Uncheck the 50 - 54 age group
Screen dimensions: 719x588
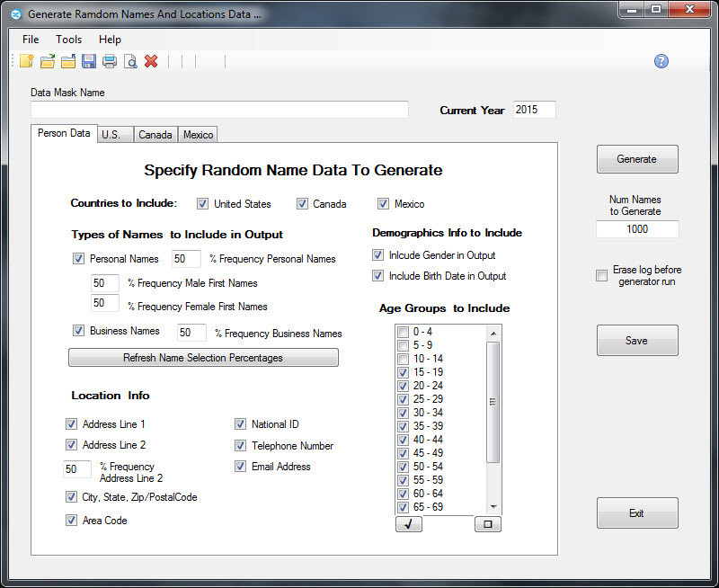tap(403, 467)
